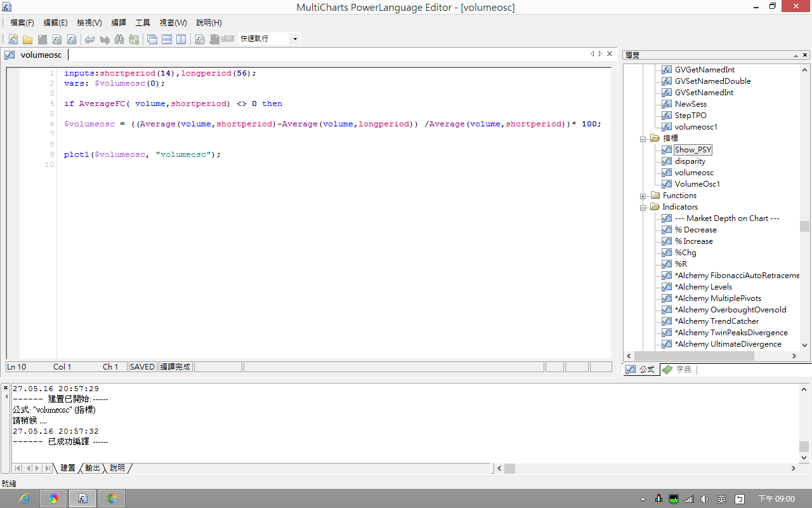Select volumeosc1 function in the tree
Screen dimensions: 812x508
coord(696,127)
